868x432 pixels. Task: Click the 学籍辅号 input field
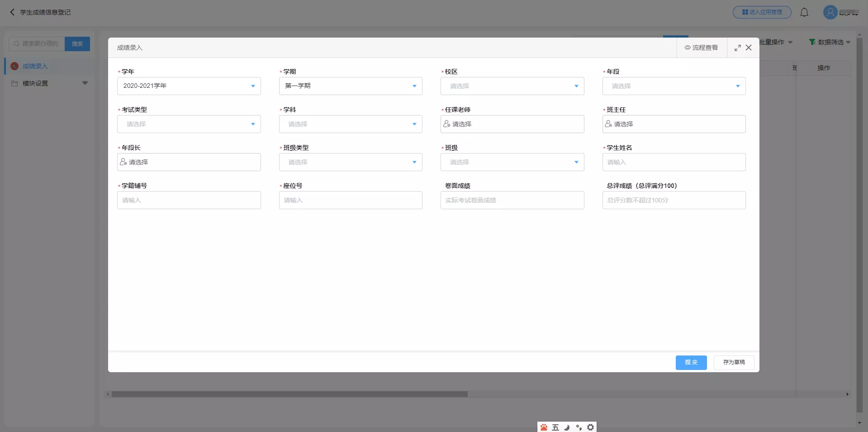189,200
